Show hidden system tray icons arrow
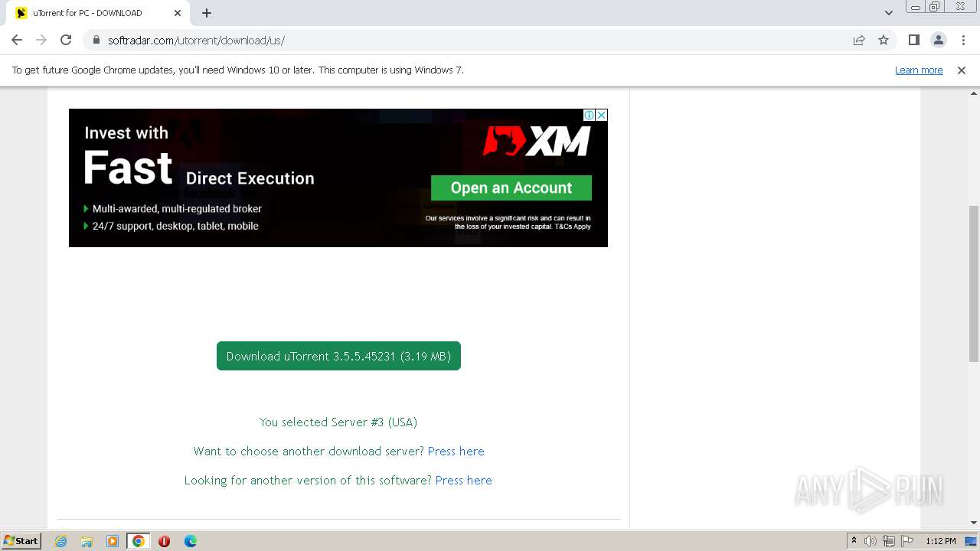Screen dimensions: 980x551 pos(854,541)
